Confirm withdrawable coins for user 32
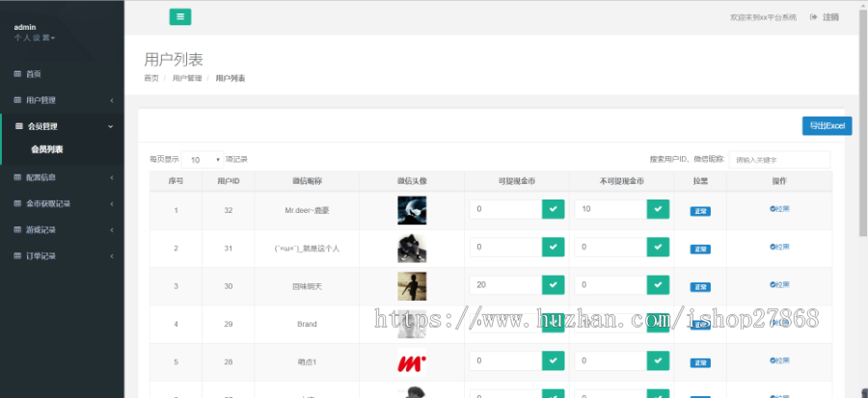Screen dimensions: 868x398 [x=553, y=209]
